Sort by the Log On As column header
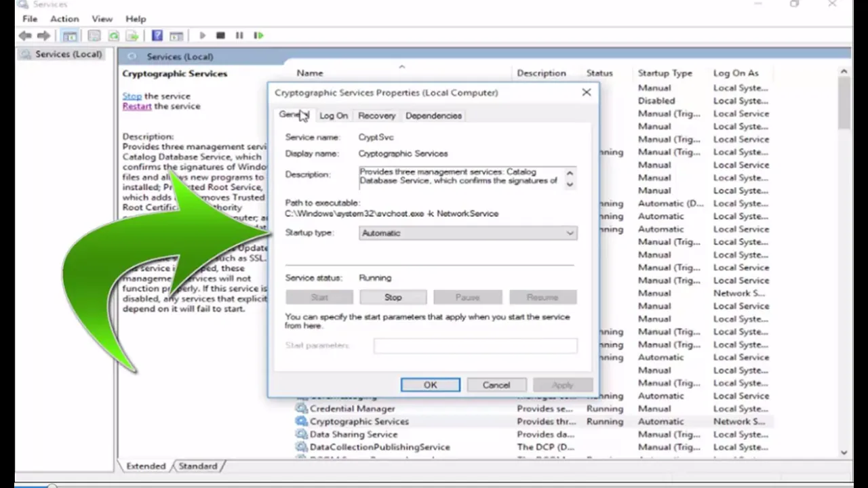 point(736,73)
